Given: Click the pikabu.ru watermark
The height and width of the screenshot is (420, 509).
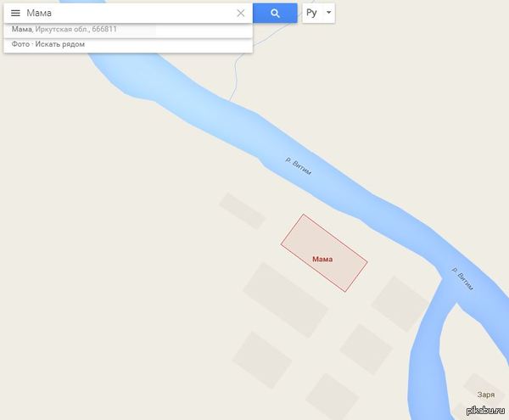Looking at the screenshot, I should [x=485, y=411].
